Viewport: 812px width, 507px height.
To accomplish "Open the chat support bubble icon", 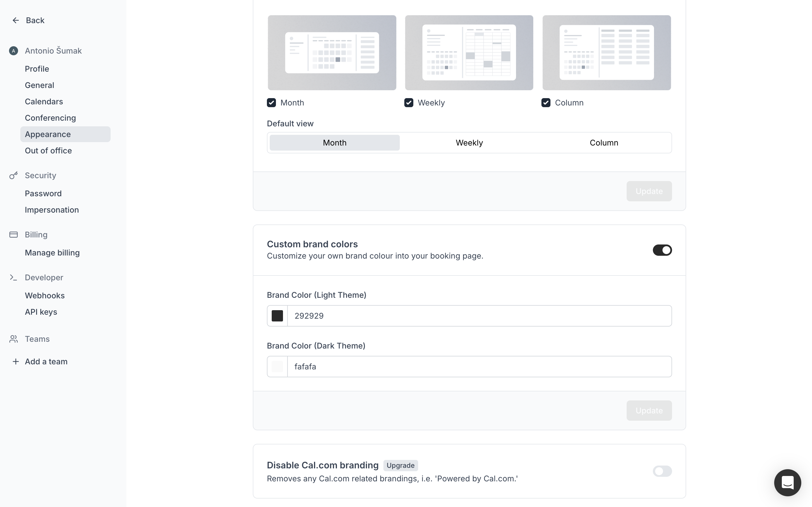I will click(787, 482).
